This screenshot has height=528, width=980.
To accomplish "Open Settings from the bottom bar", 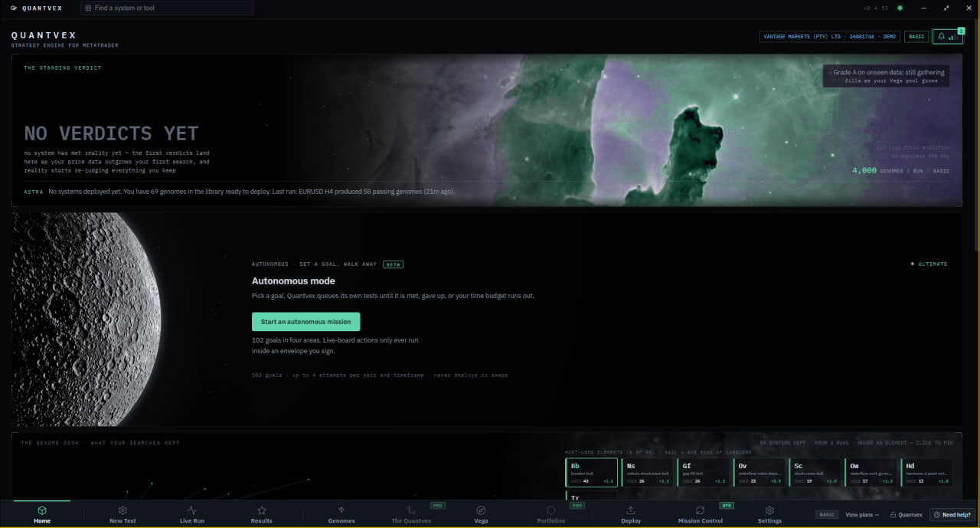I will click(x=770, y=514).
